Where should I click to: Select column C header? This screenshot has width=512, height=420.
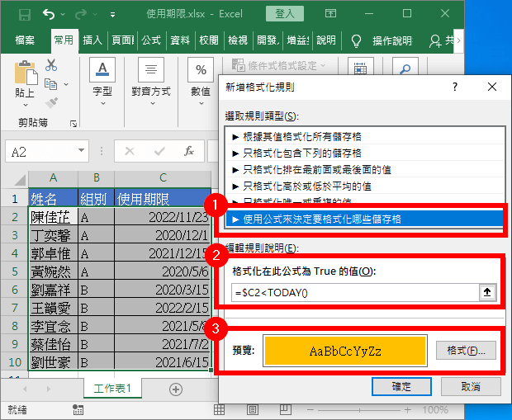[x=163, y=178]
